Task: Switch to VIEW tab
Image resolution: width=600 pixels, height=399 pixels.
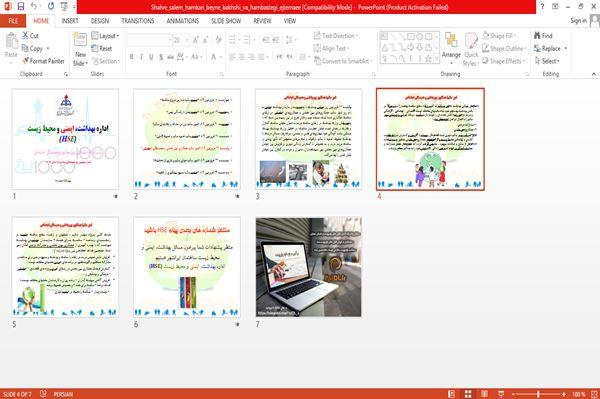Action: pyautogui.click(x=290, y=21)
